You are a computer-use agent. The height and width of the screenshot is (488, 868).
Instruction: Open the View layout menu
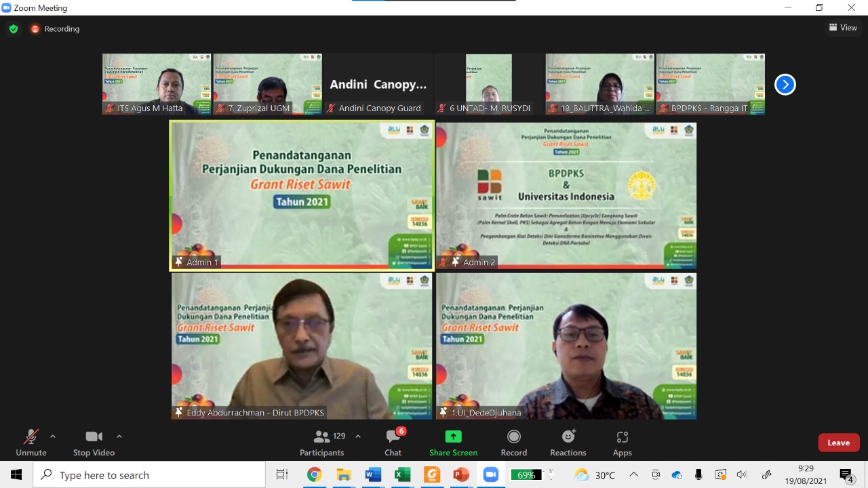coord(843,28)
